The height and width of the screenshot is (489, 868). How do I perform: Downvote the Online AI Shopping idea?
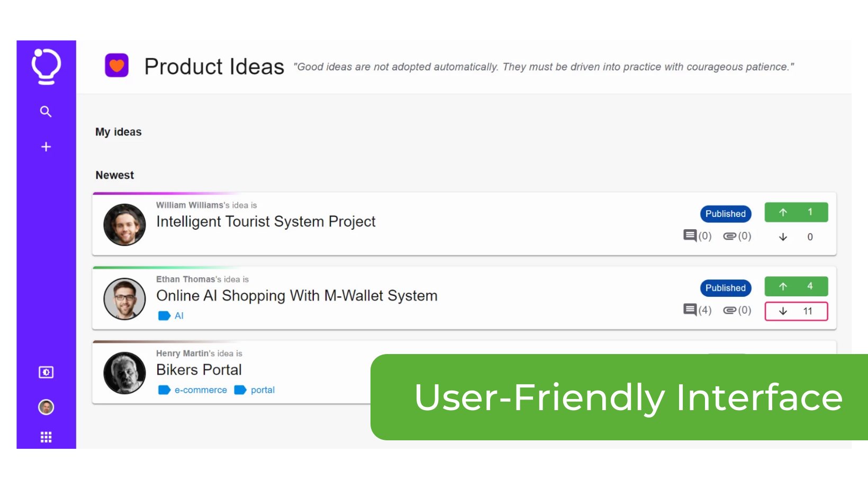coord(795,311)
